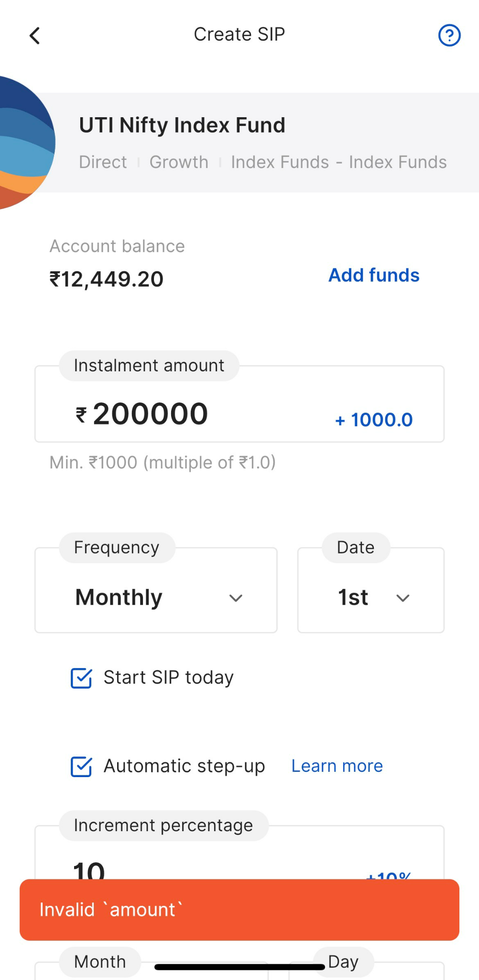Tap the UTI Nifty Index Fund title

182,125
